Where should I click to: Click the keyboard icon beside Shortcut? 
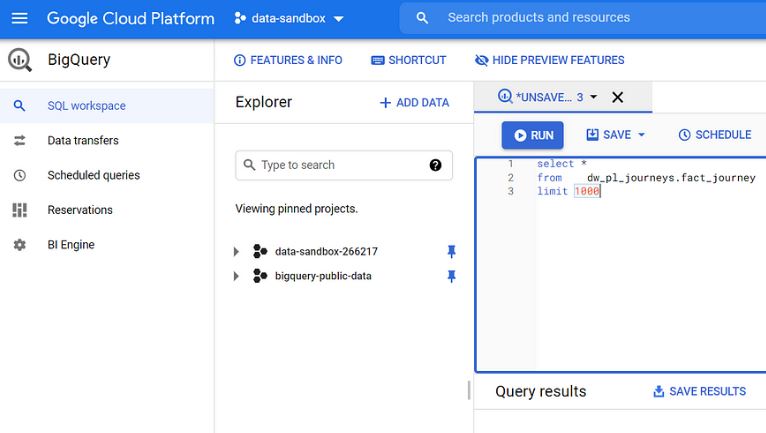coord(378,60)
